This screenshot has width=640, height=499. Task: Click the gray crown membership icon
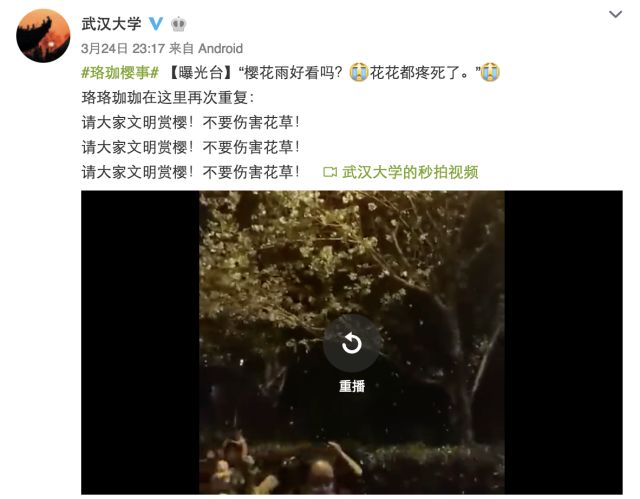click(179, 24)
